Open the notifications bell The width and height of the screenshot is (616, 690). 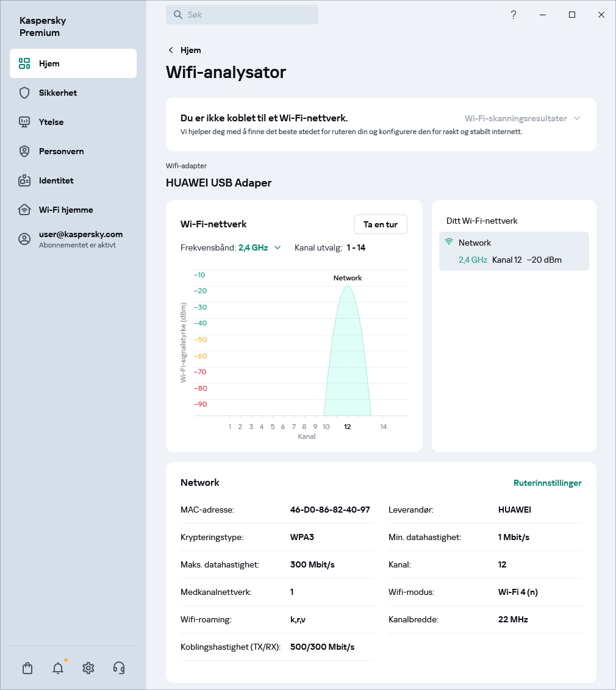58,668
